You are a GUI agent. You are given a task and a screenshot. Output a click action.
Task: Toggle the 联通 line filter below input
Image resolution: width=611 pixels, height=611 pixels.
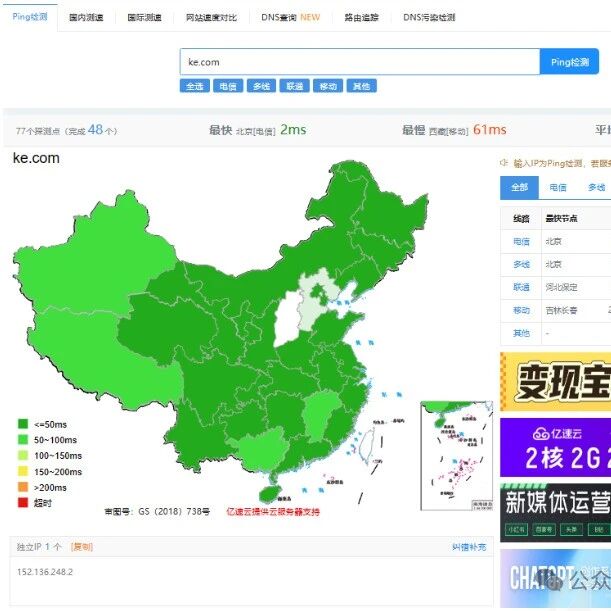[x=295, y=86]
